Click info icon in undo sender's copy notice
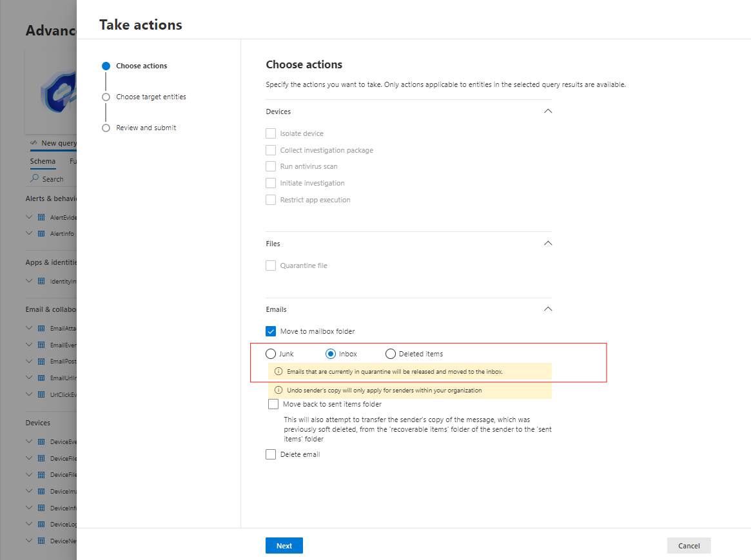Viewport: 751px width, 560px height. (x=278, y=390)
